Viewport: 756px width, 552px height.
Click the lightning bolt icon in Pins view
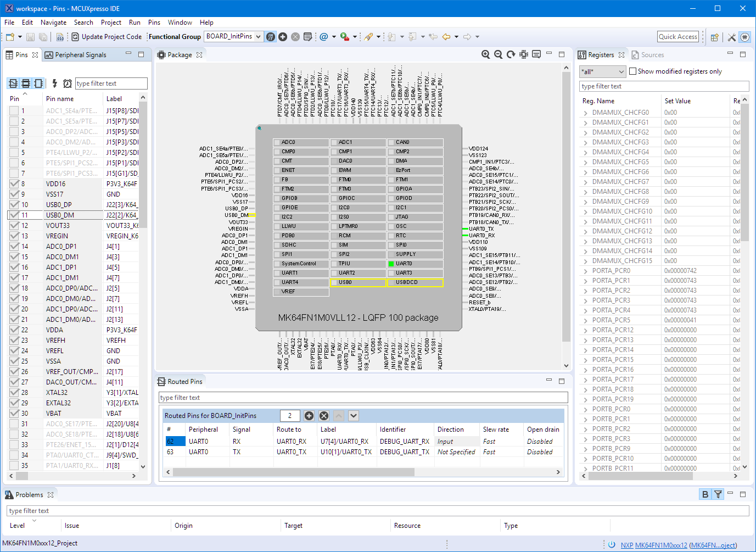(x=54, y=83)
